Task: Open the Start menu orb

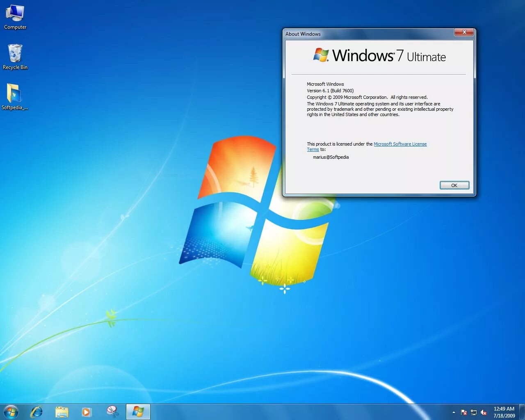Action: [x=11, y=412]
